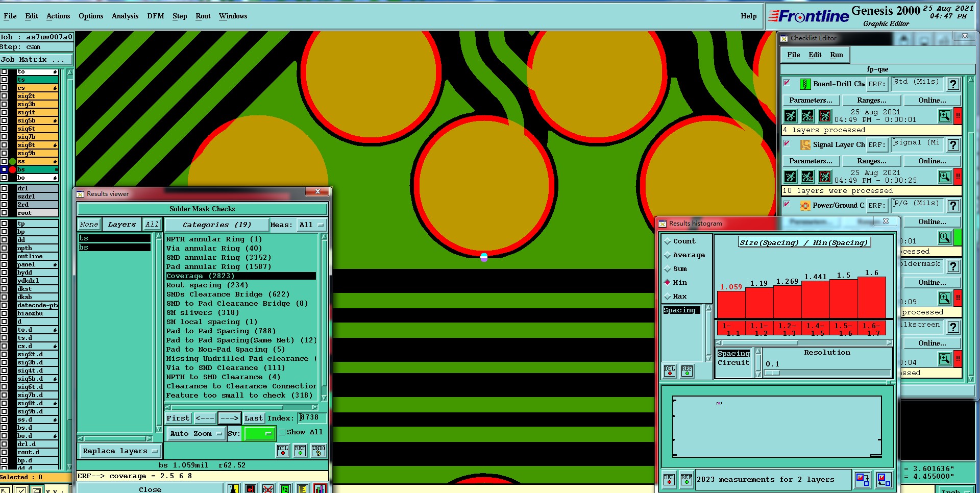The image size is (980, 493).
Task: Go to Last result in Results viewer
Action: (x=253, y=418)
